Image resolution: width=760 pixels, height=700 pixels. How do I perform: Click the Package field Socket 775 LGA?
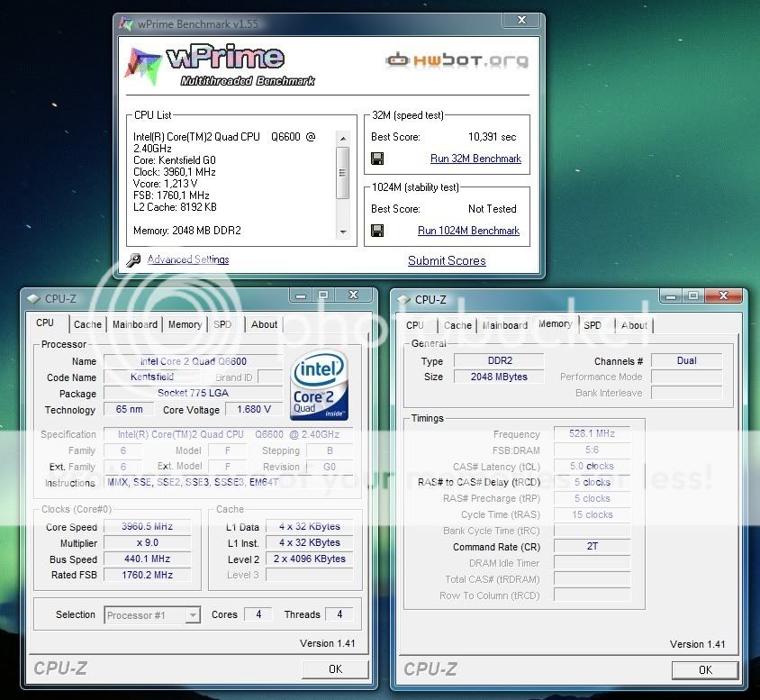[194, 393]
